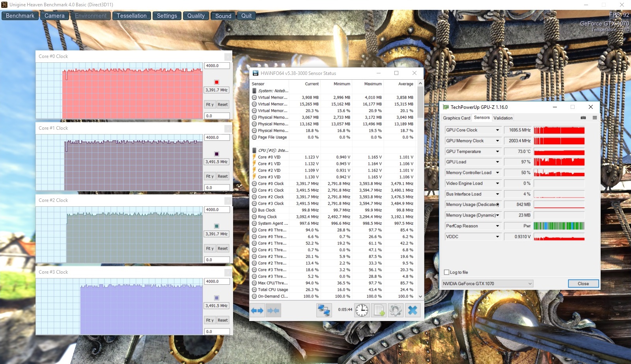Close the Core #0 Clock graph panel

[228, 57]
